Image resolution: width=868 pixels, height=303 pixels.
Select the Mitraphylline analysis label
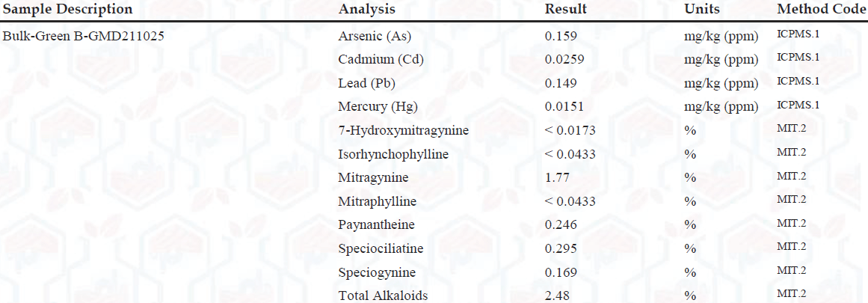tap(377, 201)
